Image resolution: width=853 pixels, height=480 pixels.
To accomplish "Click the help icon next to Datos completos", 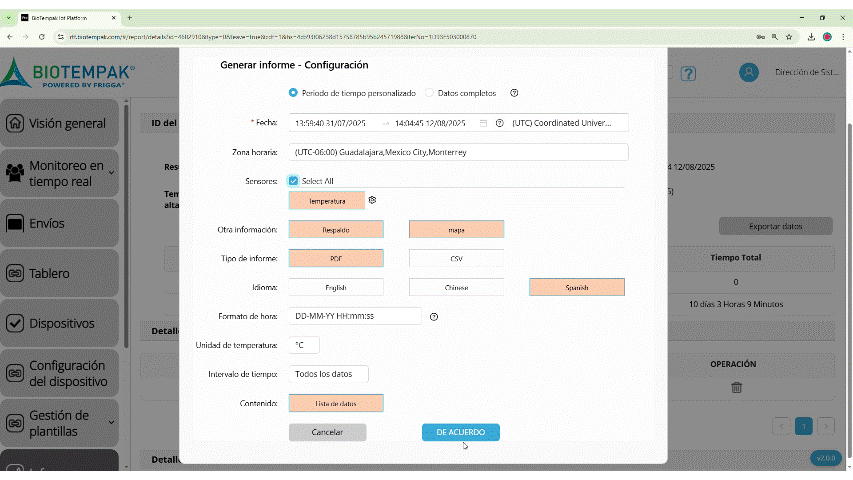I will point(514,93).
